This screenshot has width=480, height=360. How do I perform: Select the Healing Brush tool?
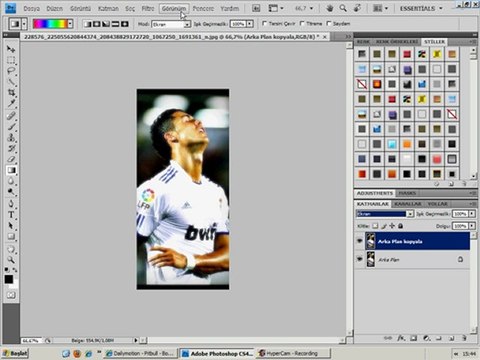point(11,116)
